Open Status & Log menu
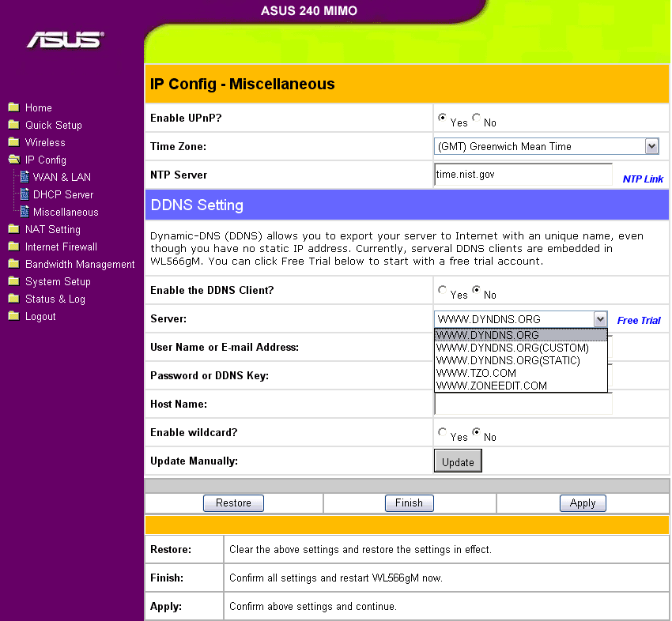672x621 pixels. point(55,299)
